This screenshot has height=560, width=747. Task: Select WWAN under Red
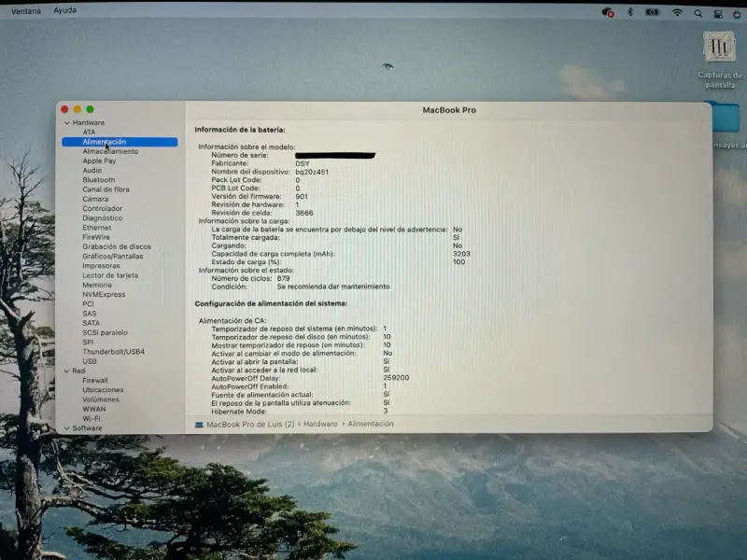click(94, 409)
